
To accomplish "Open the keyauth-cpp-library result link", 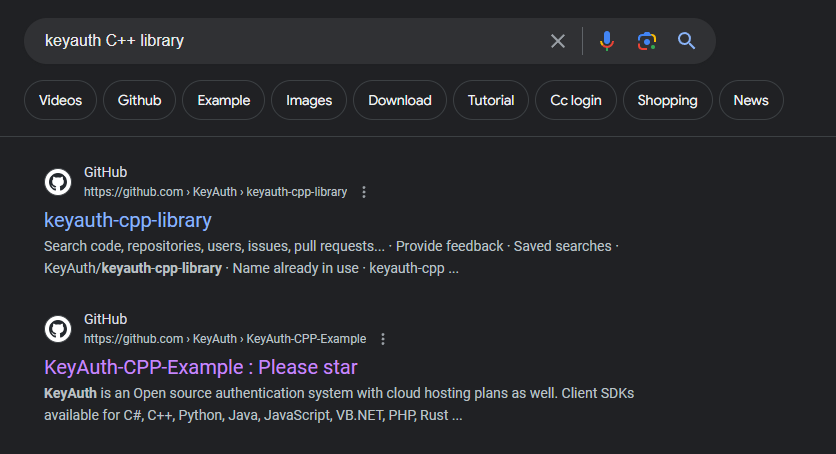I will (x=128, y=221).
